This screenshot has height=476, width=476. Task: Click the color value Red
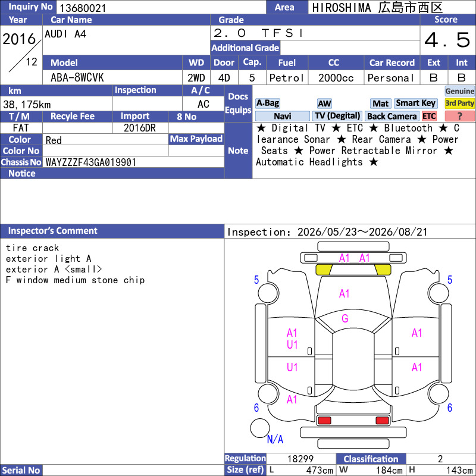54,140
